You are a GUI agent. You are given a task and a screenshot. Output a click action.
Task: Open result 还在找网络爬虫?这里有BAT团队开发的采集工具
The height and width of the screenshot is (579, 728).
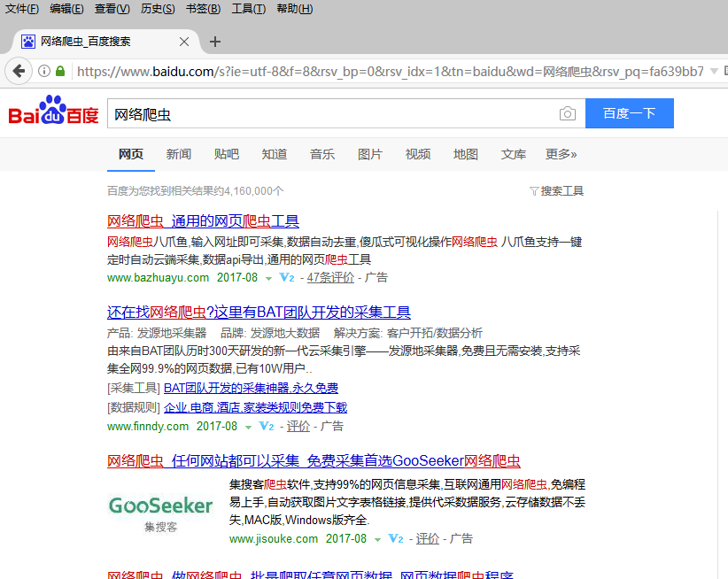(x=259, y=313)
